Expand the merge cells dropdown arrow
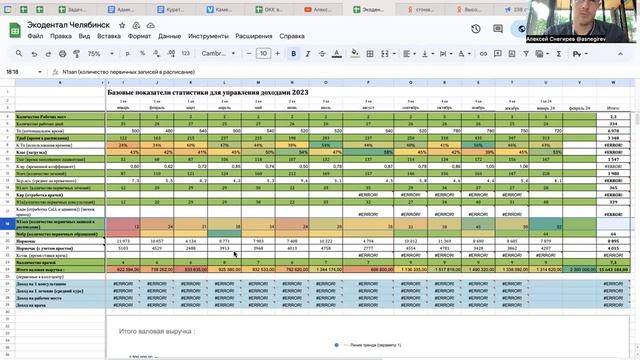The height and width of the screenshot is (360, 640). tap(394, 54)
